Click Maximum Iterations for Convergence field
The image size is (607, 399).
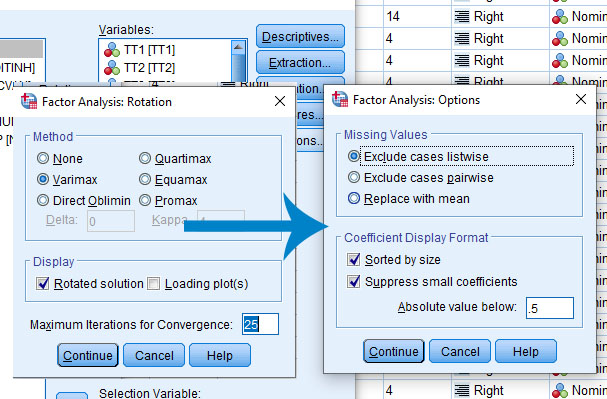coord(260,324)
